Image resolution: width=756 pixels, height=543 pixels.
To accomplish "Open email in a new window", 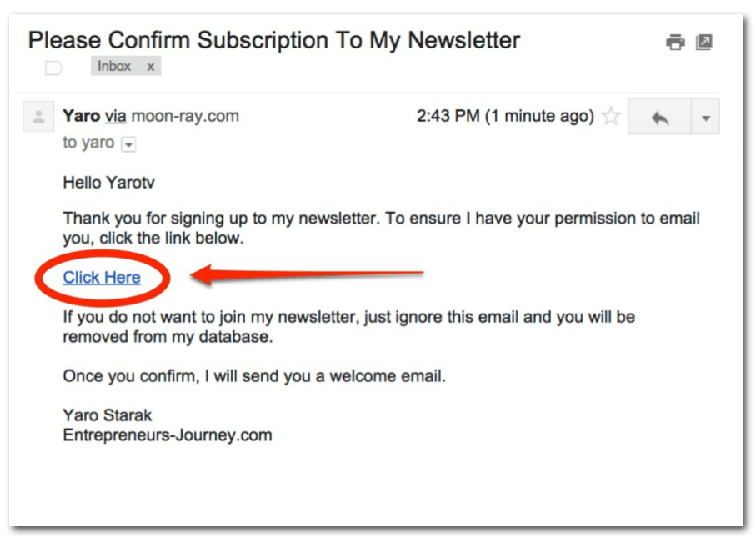I will 704,42.
